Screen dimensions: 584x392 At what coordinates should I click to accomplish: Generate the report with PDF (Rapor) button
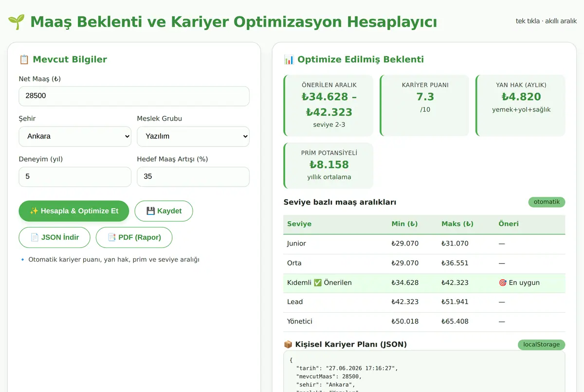click(x=134, y=237)
